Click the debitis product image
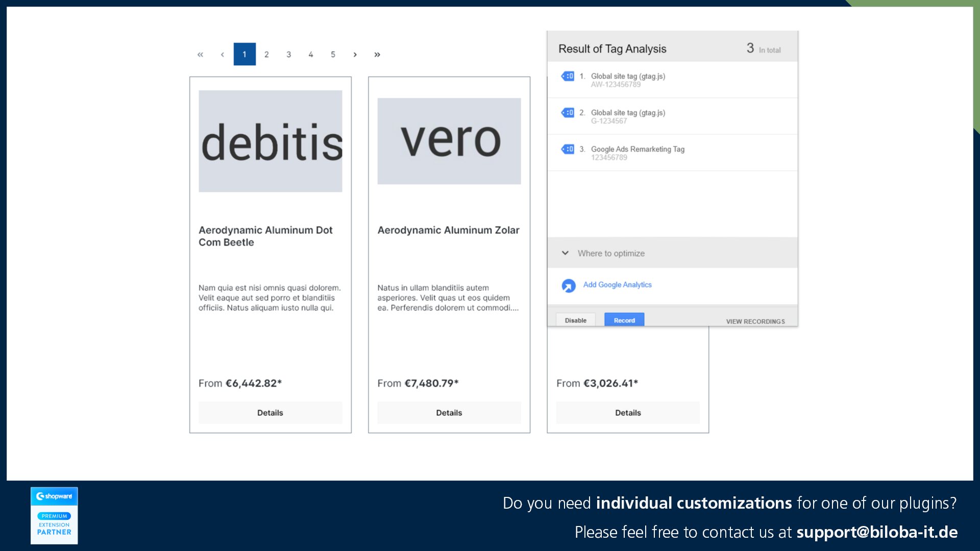The width and height of the screenshot is (980, 551). 271,141
